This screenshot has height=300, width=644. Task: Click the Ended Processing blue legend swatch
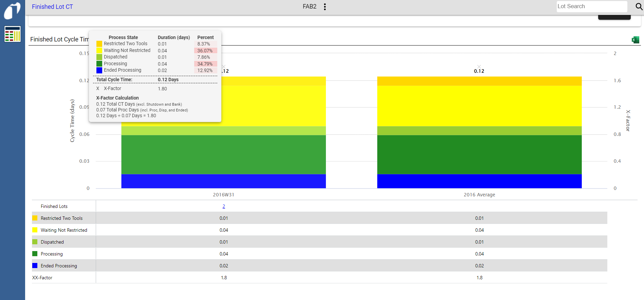[x=35, y=266]
